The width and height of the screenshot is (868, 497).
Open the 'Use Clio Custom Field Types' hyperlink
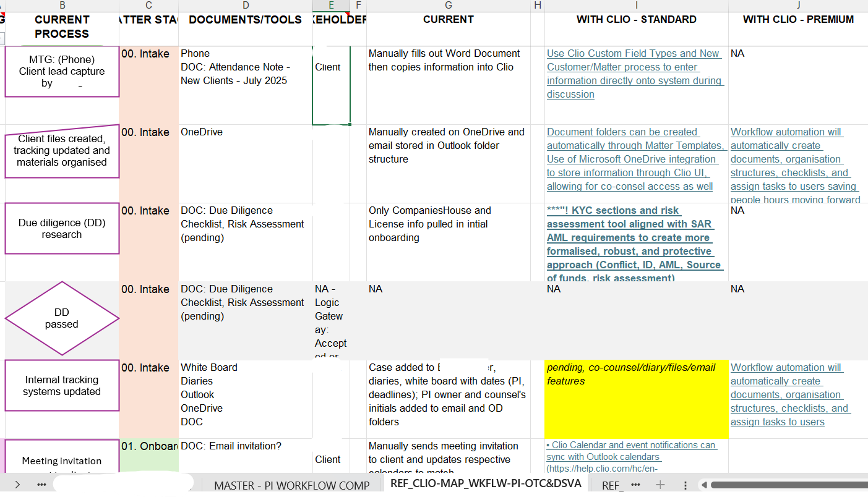635,74
